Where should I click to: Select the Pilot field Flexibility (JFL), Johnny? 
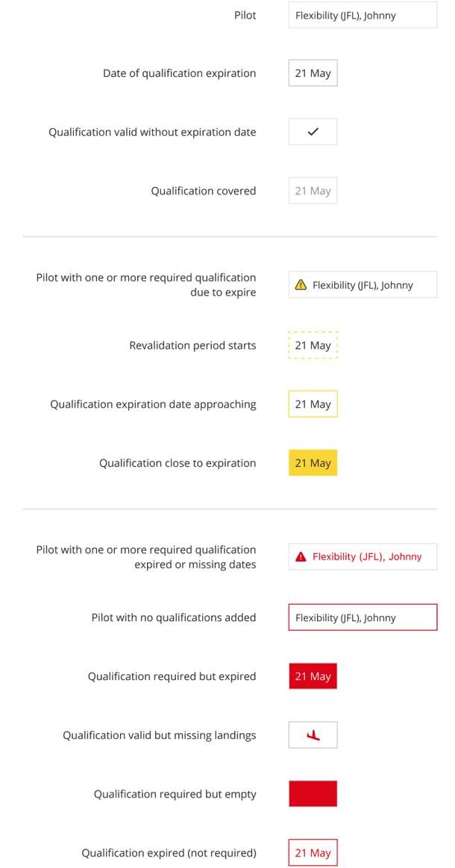363,15
